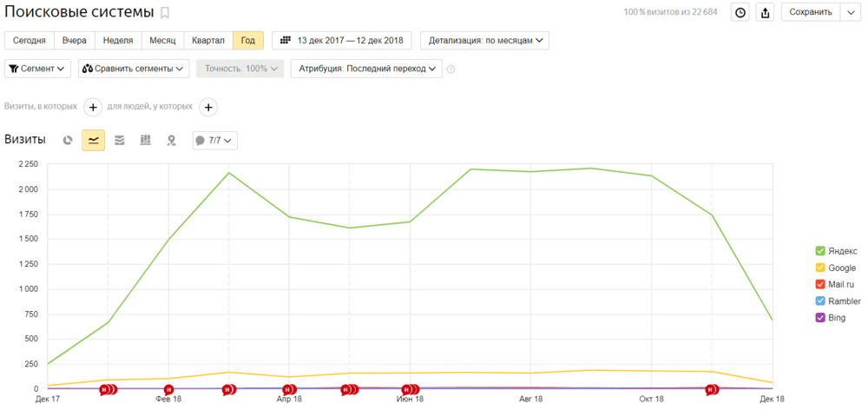868x417 pixels.
Task: Choose the column chart view icon
Action: 146,141
